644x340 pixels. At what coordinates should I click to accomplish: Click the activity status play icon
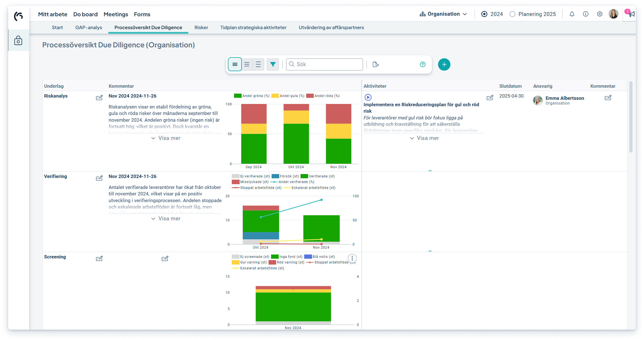368,97
